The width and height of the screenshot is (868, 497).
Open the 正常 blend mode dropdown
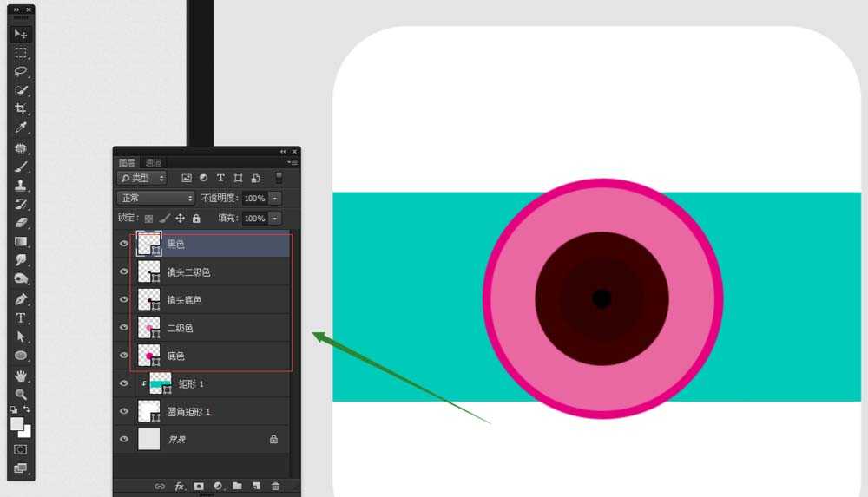[x=155, y=199]
